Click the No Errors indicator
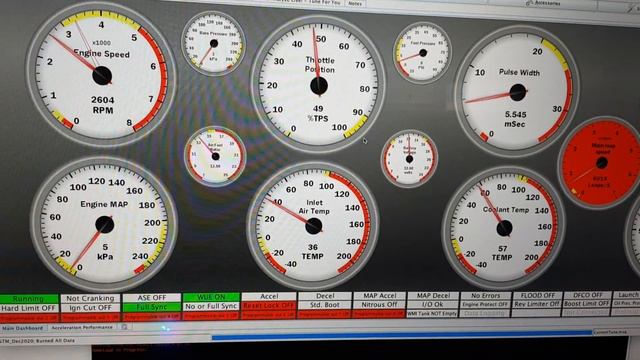The image size is (640, 360). click(x=485, y=296)
